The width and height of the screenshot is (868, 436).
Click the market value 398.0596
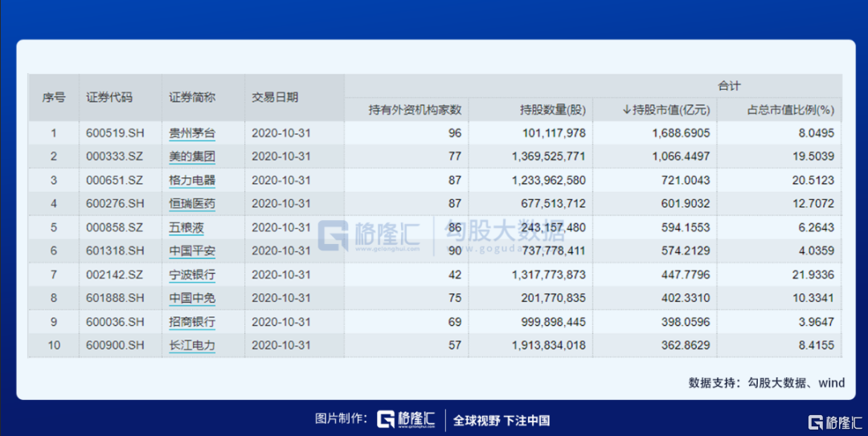click(x=687, y=322)
